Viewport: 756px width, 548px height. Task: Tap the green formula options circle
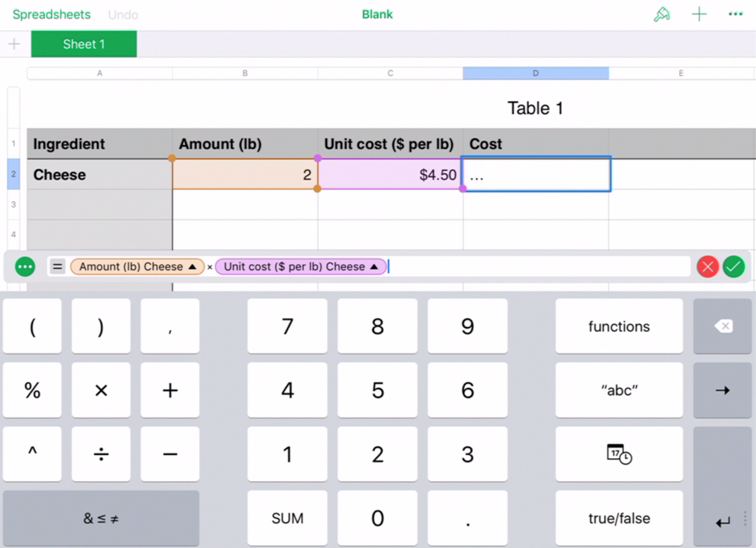(25, 267)
